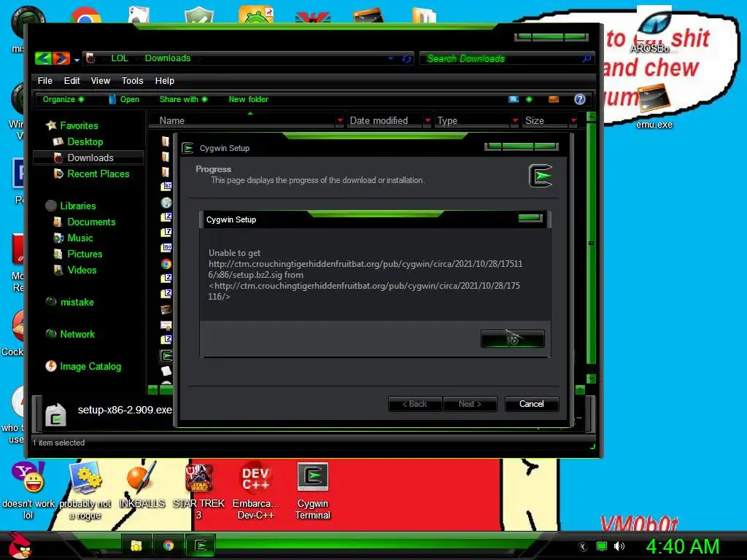The image size is (747, 560).
Task: Select the bz2 archive file icon
Action: (x=166, y=186)
